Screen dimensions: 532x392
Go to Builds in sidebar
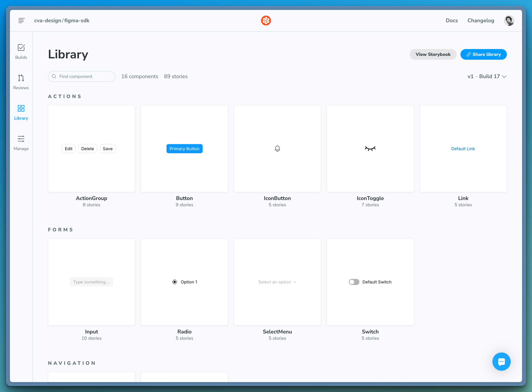coord(21,52)
